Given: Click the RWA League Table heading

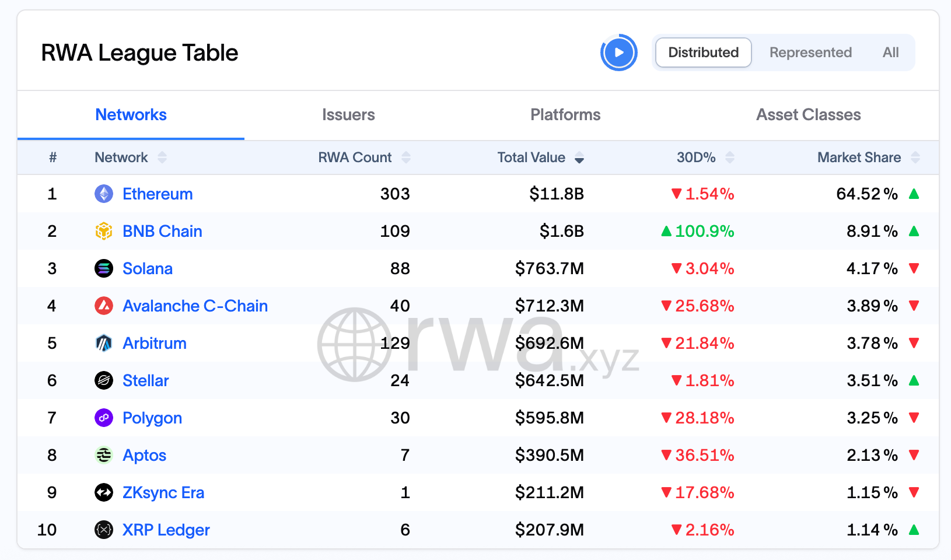Looking at the screenshot, I should coord(139,52).
